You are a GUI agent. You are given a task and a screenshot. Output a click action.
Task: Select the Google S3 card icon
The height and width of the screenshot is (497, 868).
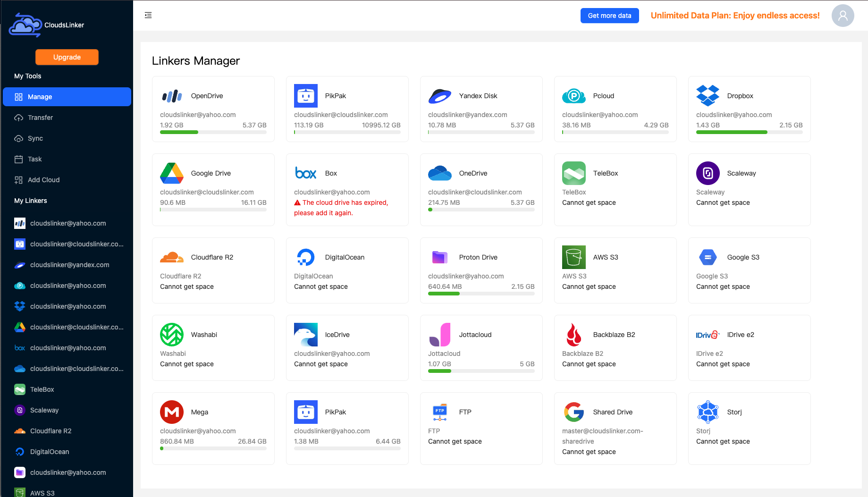coord(708,257)
